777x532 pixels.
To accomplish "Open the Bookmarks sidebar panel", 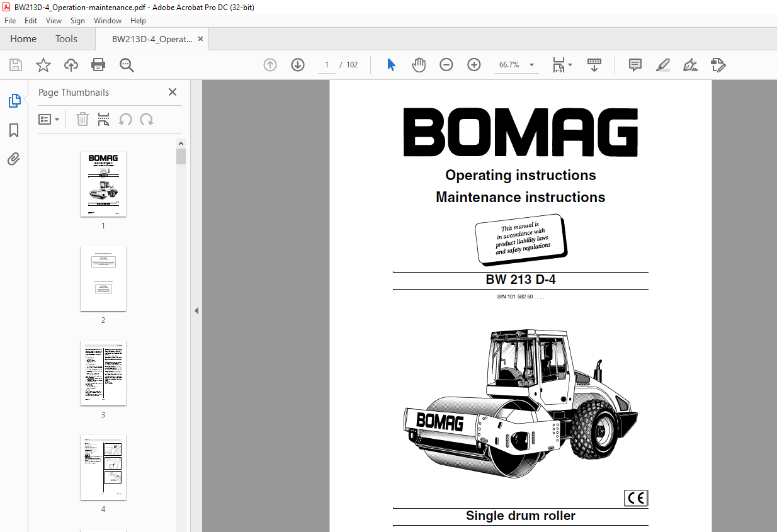I will click(x=14, y=130).
